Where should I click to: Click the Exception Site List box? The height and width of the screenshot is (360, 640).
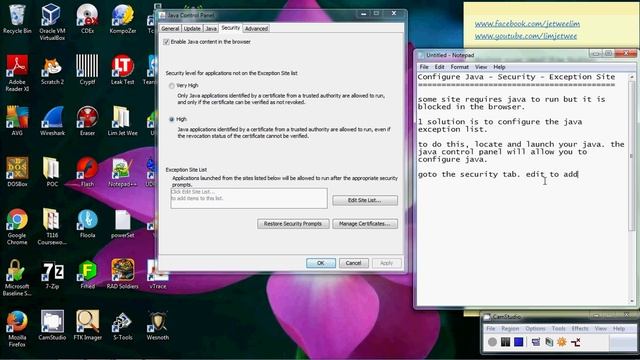click(249, 198)
